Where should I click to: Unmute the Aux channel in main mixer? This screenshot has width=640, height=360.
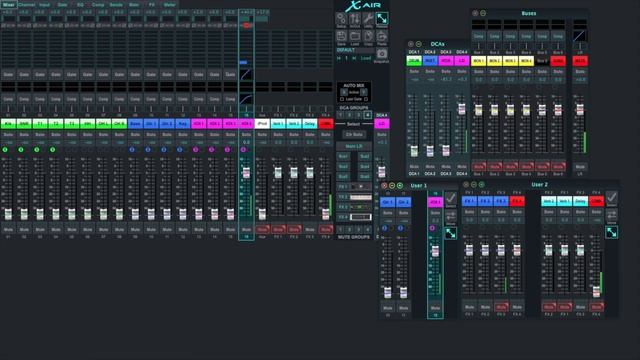click(262, 229)
